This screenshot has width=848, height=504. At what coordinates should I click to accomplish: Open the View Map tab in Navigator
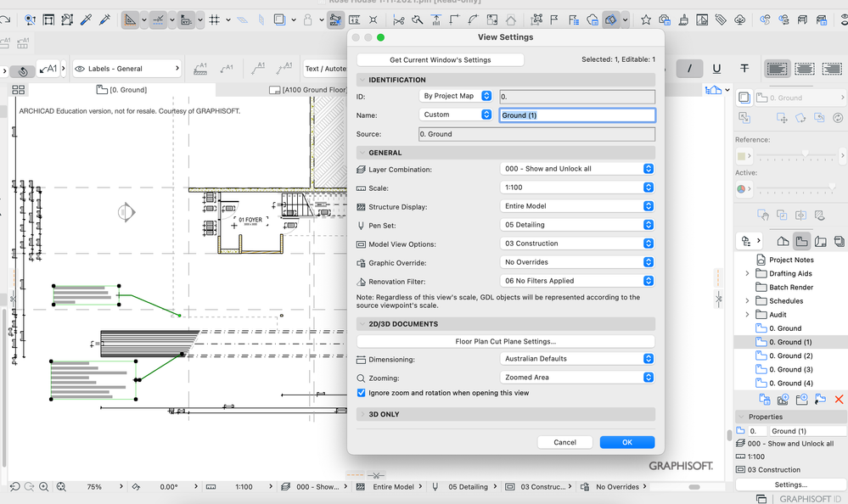[x=800, y=241]
